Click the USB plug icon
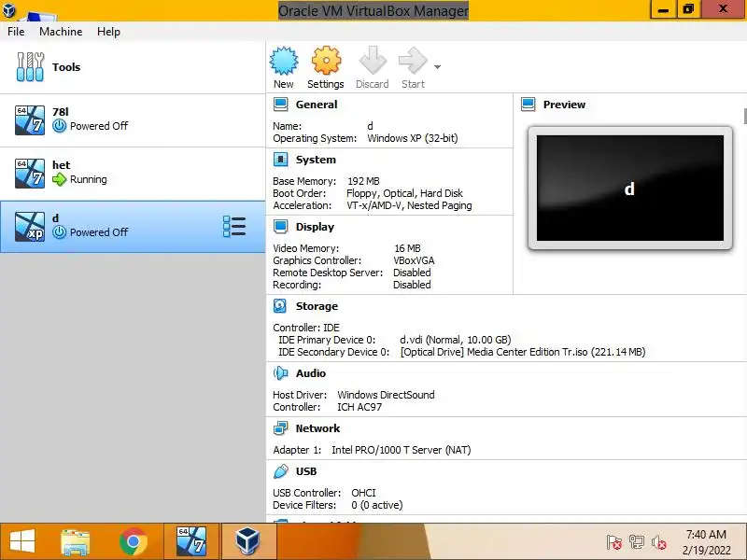747x560 pixels. (x=281, y=471)
